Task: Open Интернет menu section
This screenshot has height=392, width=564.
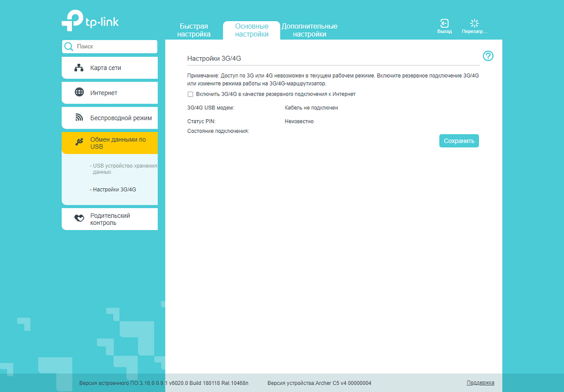Action: click(x=110, y=93)
